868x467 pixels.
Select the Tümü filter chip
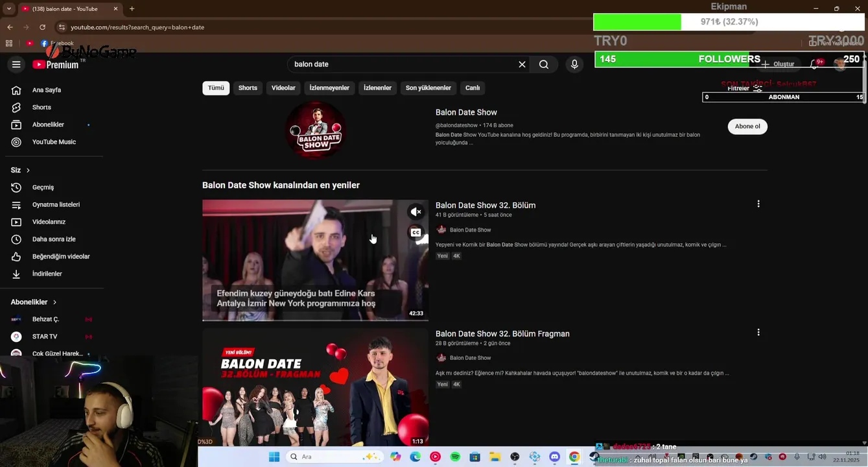click(216, 88)
